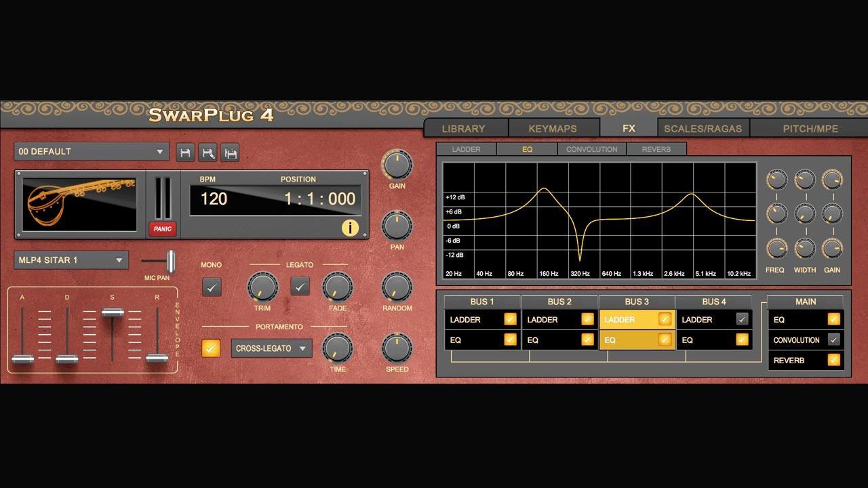Open the yellow info icon
This screenshot has width=868, height=488.
click(x=350, y=227)
